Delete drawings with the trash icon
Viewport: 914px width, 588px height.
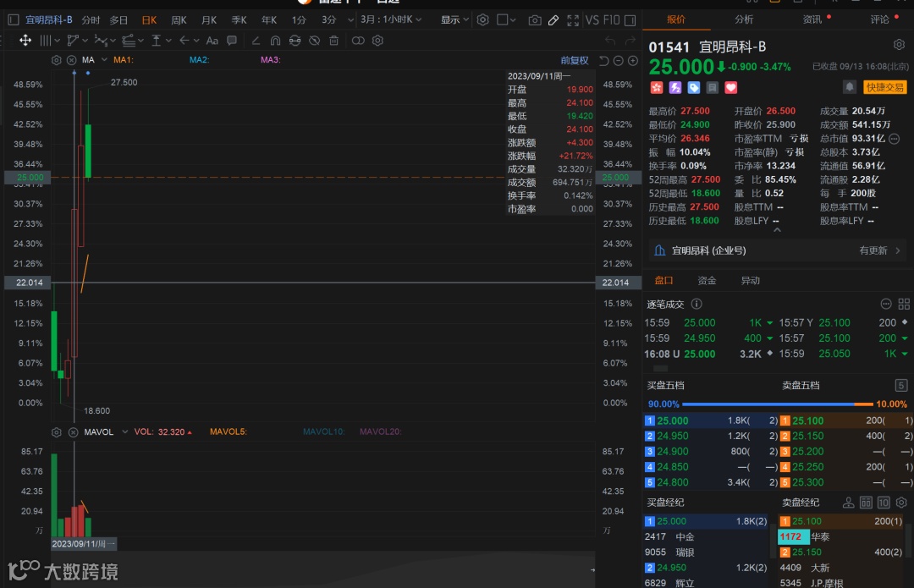[x=334, y=41]
